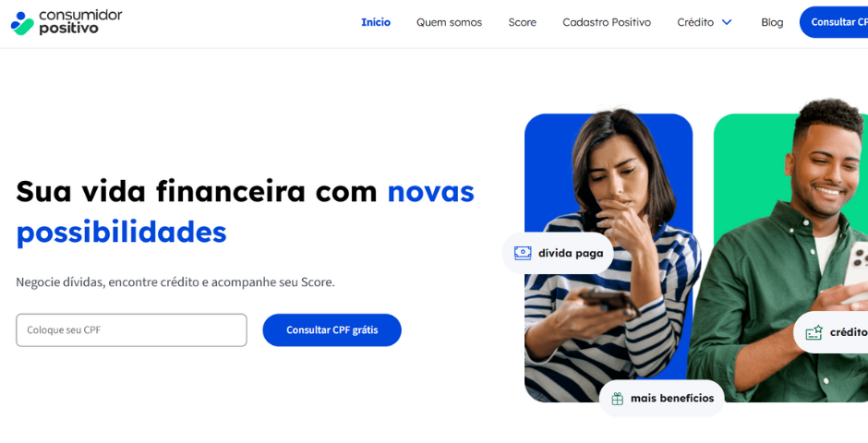Click the woman in striped shirt photo

coord(609,256)
